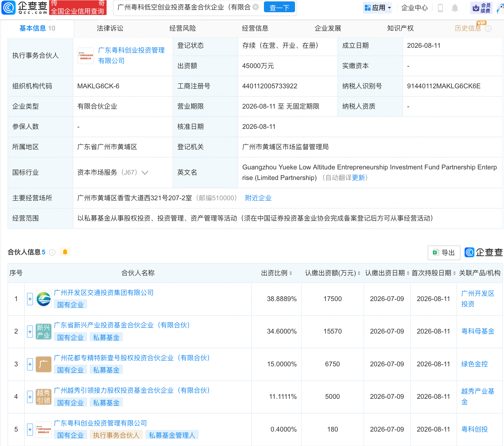Viewport: 504px width, 446px height.
Task: Click the info icon beside 合伙人信息
Action: tap(52, 252)
